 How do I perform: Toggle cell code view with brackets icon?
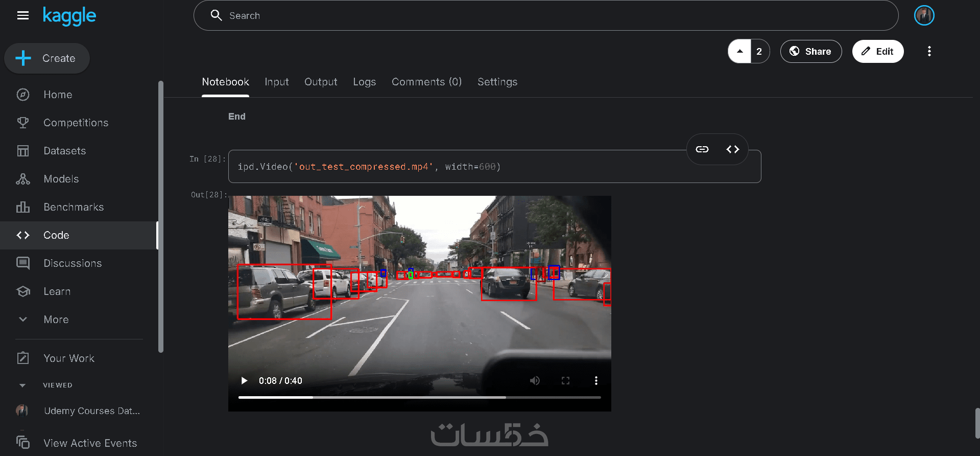tap(733, 149)
